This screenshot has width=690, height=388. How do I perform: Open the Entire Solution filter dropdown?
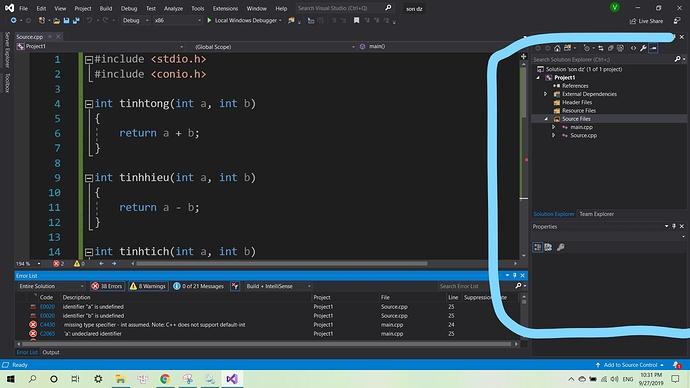point(51,286)
